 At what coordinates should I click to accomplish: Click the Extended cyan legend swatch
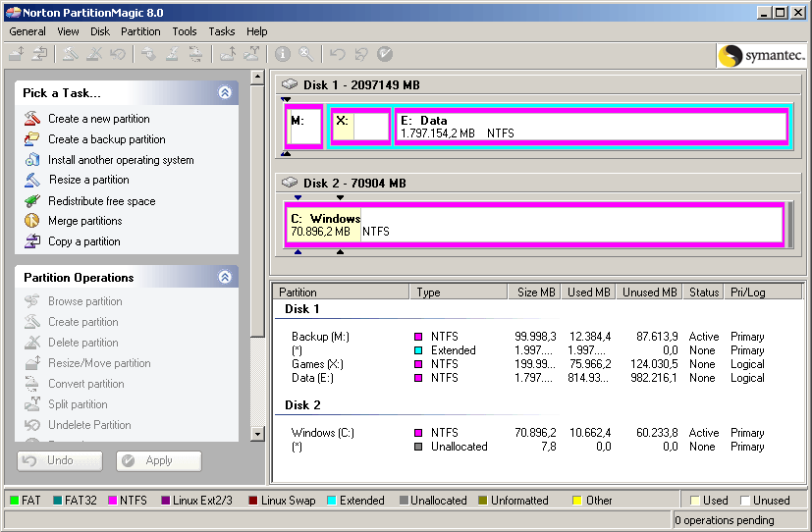(332, 501)
